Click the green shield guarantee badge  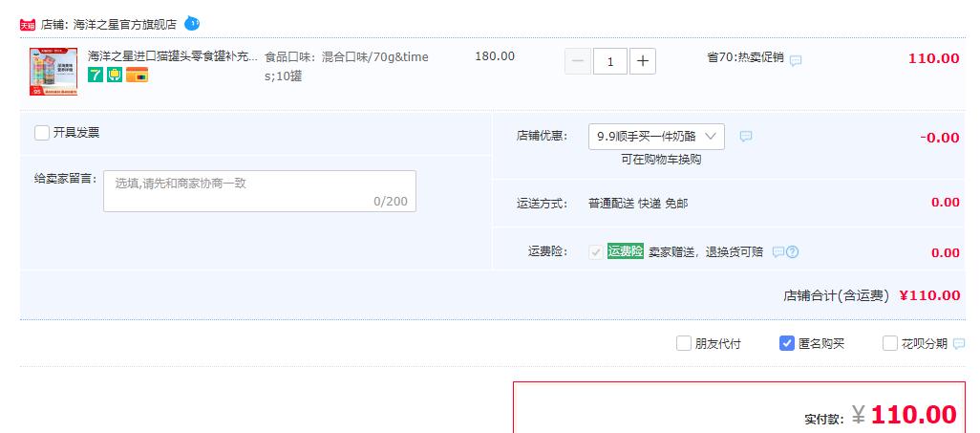tap(115, 76)
